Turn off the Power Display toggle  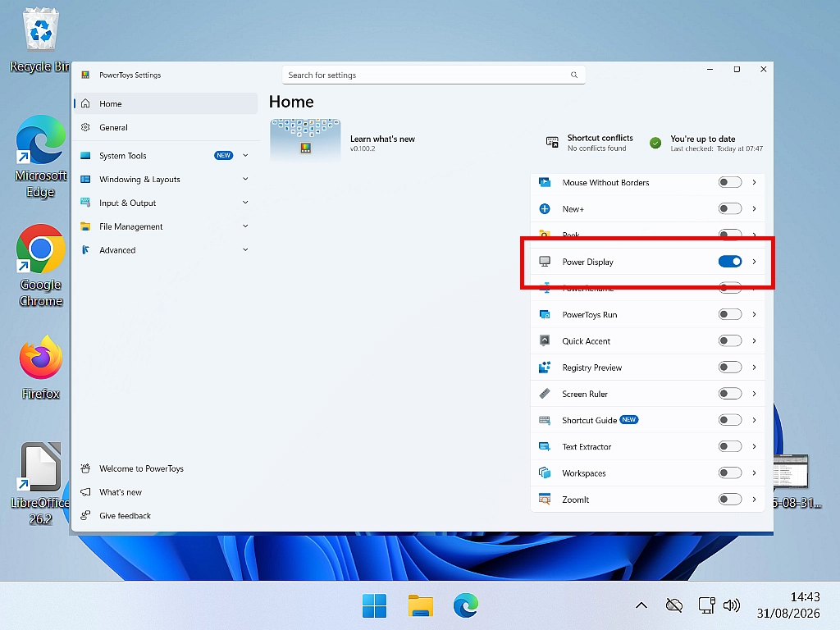point(729,262)
